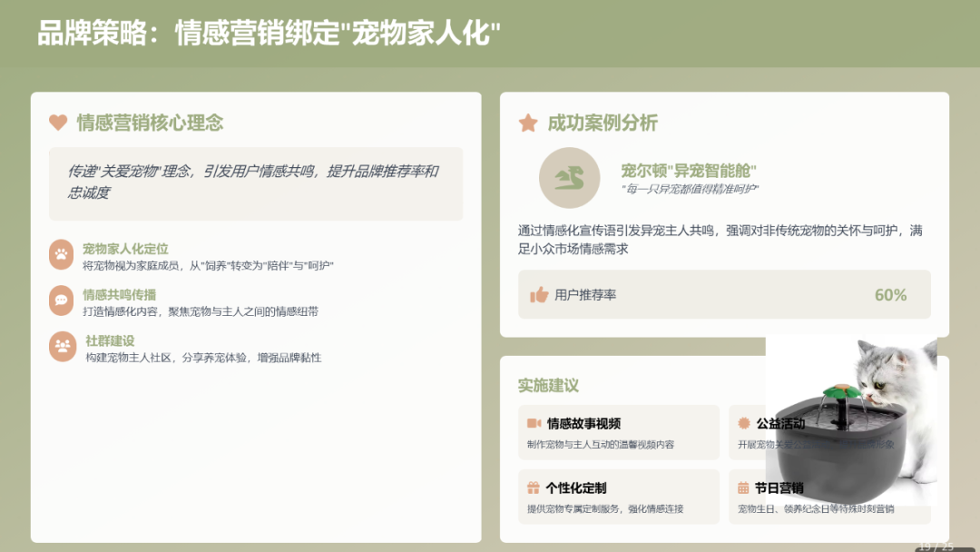Click the 60% recommendation rate value
The height and width of the screenshot is (552, 980).
pyautogui.click(x=891, y=294)
